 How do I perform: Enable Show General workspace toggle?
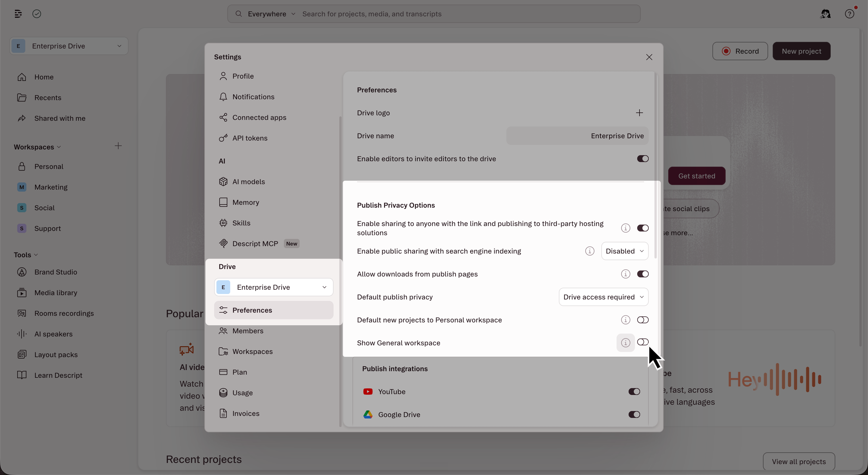(x=643, y=342)
